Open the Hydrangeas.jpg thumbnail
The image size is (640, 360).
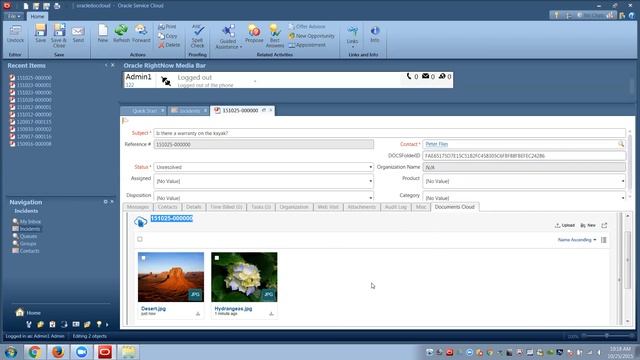pos(244,277)
